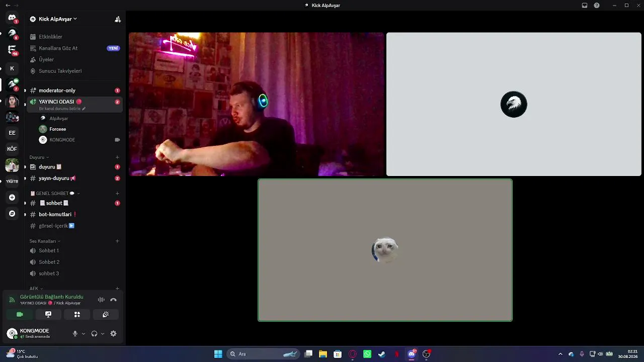Collapse the GENEL SOHBET category

click(x=55, y=194)
